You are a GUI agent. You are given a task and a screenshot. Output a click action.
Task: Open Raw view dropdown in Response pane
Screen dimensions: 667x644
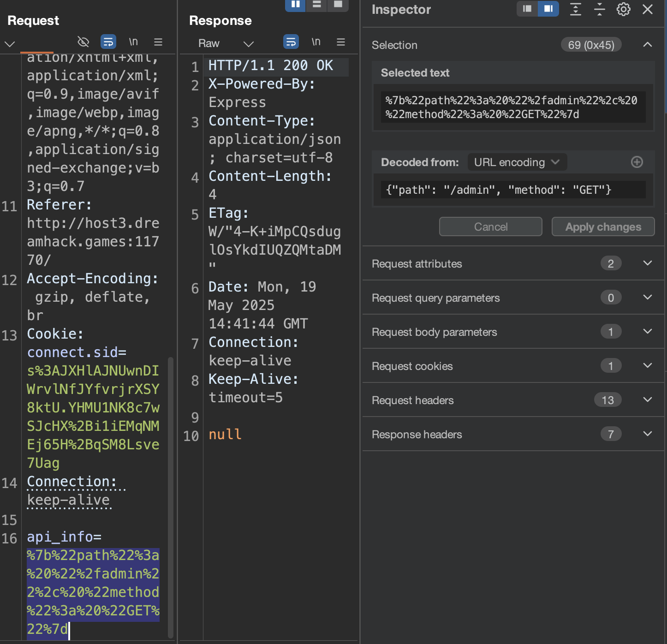pyautogui.click(x=226, y=43)
